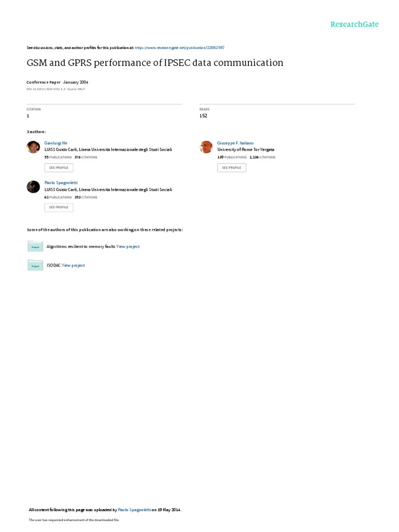Click the reads count 152

point(203,116)
